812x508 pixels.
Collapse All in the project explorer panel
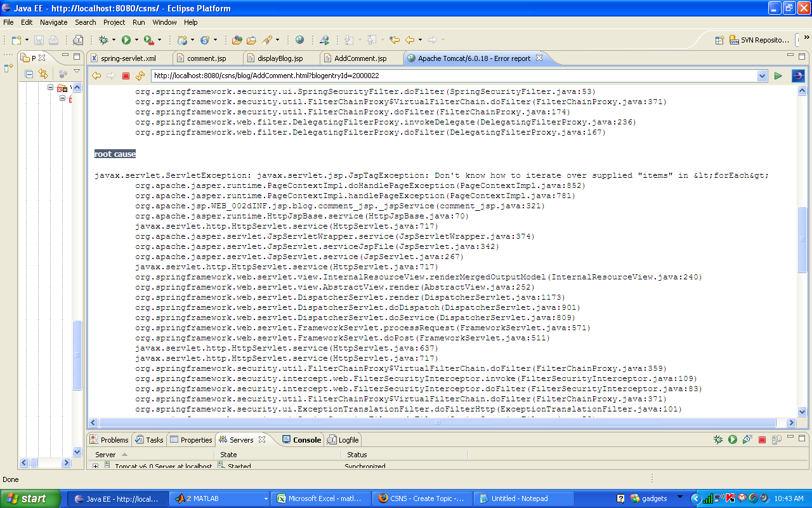coord(29,74)
